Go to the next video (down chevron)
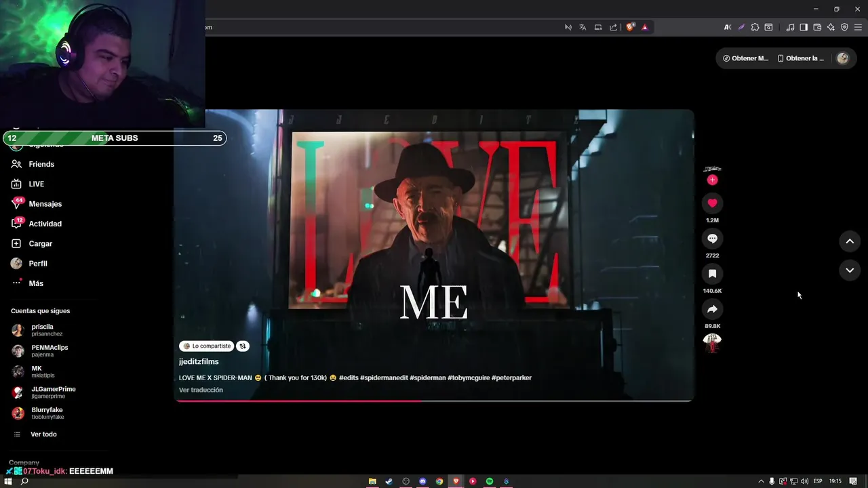This screenshot has height=488, width=868. pos(850,270)
